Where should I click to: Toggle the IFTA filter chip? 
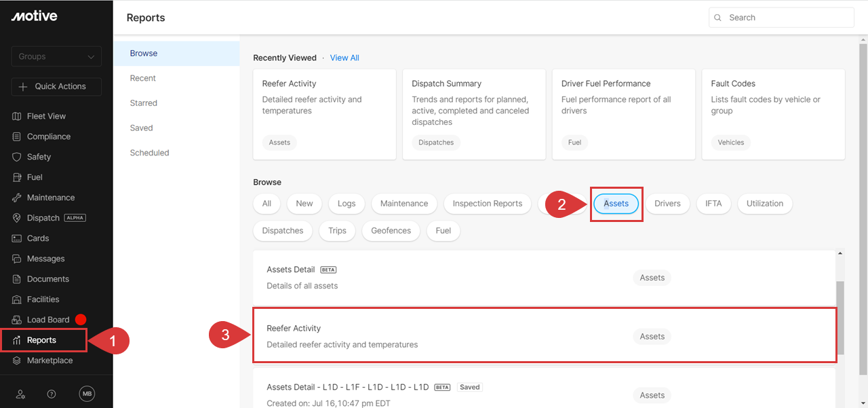point(713,204)
